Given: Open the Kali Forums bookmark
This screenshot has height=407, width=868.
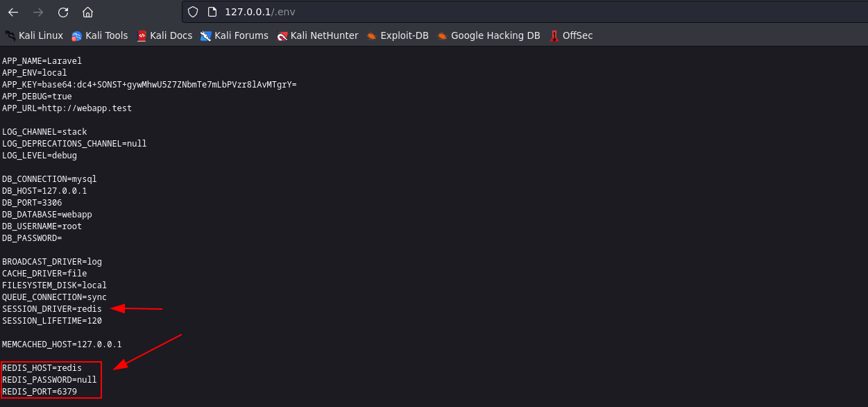Looking at the screenshot, I should 235,35.
